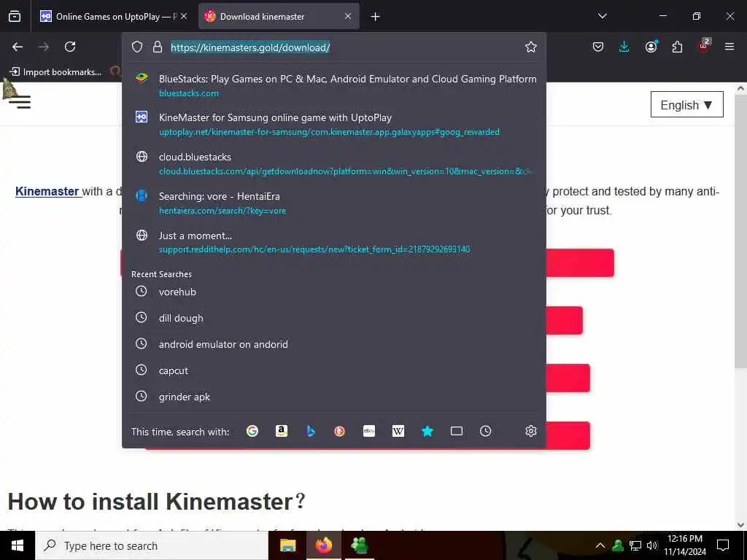
Task: Reload the current page
Action: [x=70, y=47]
